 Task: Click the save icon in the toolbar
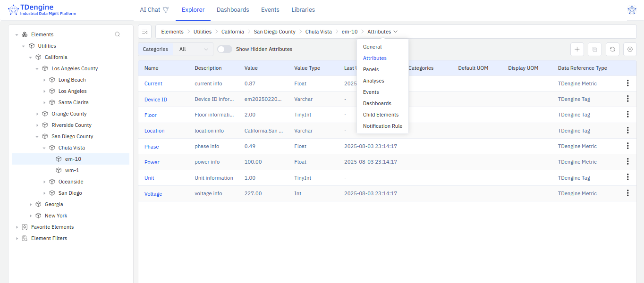click(594, 49)
